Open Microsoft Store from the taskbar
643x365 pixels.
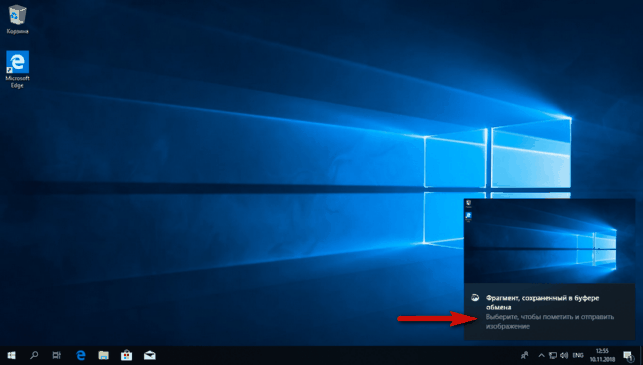coord(126,355)
